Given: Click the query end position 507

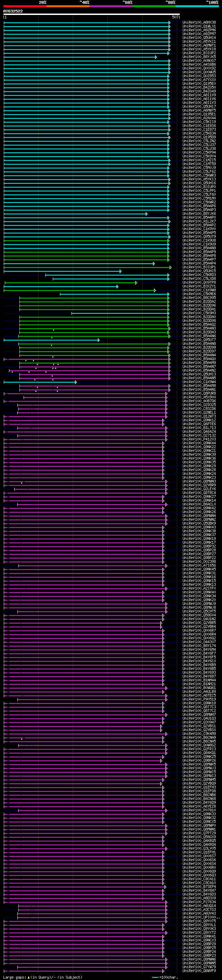Looking at the screenshot, I should click(x=175, y=17).
